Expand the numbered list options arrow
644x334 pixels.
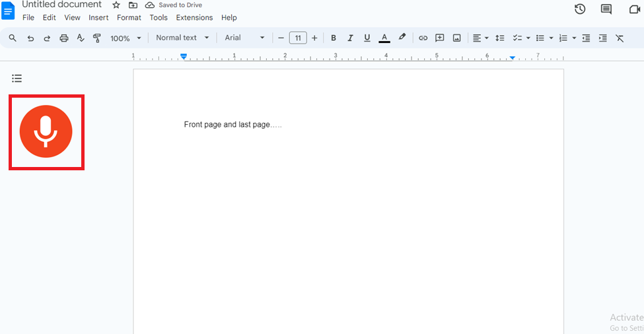[x=574, y=38]
